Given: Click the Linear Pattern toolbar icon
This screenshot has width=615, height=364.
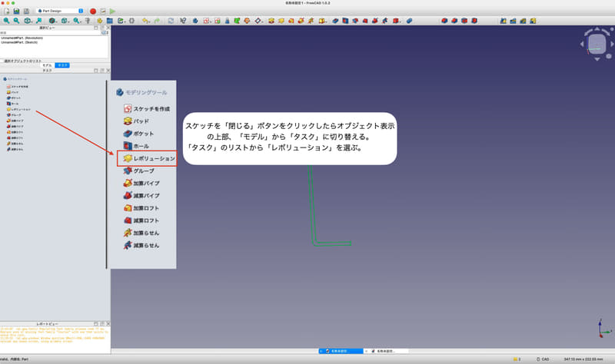Looking at the screenshot, I should (513, 21).
